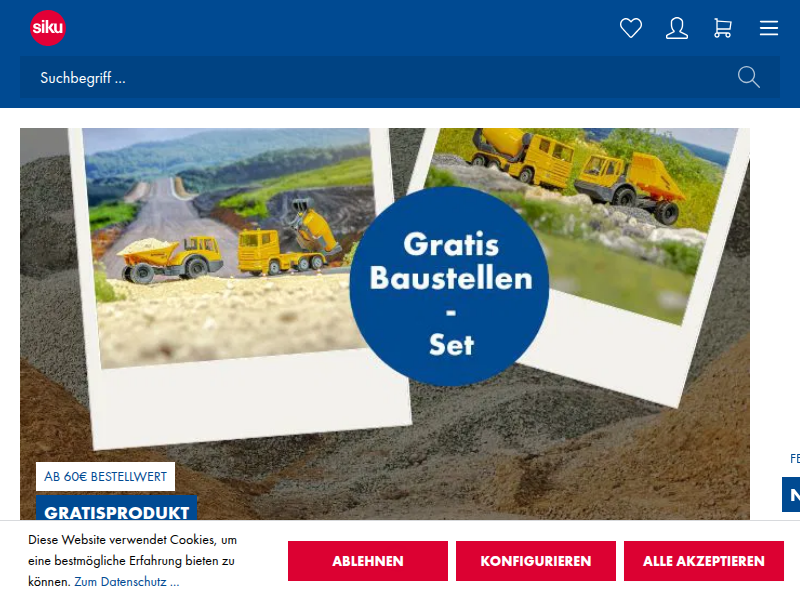
Task: Click the yellow cement mixer truck
Action: 523,159
